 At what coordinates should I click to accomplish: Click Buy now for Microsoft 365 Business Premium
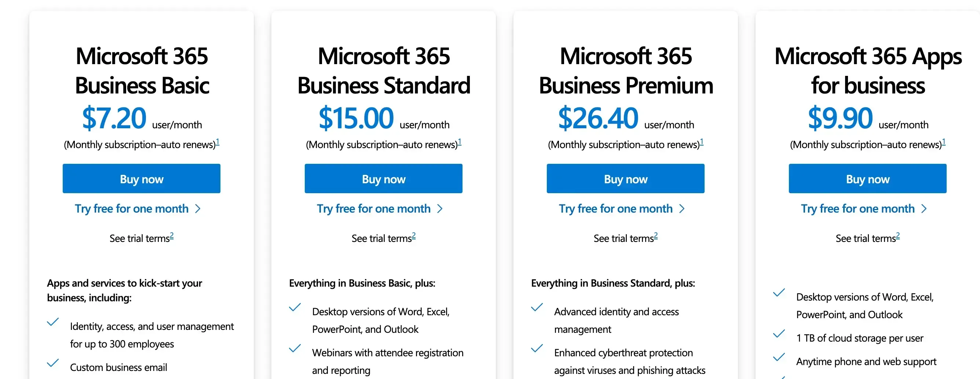[625, 178]
